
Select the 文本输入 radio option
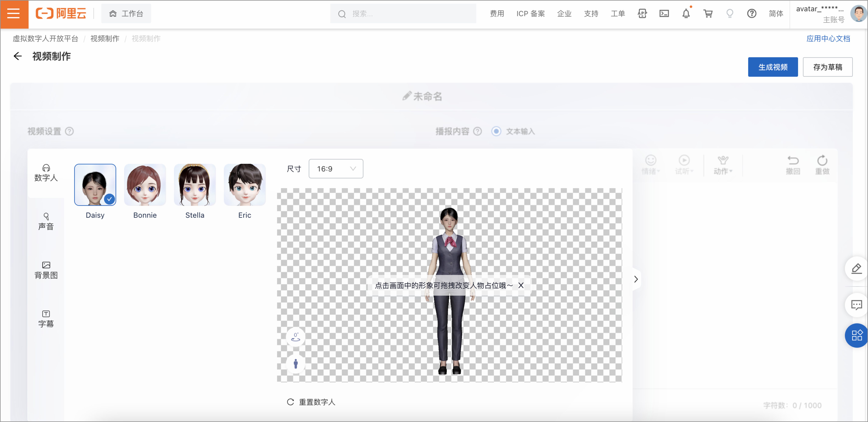point(496,131)
